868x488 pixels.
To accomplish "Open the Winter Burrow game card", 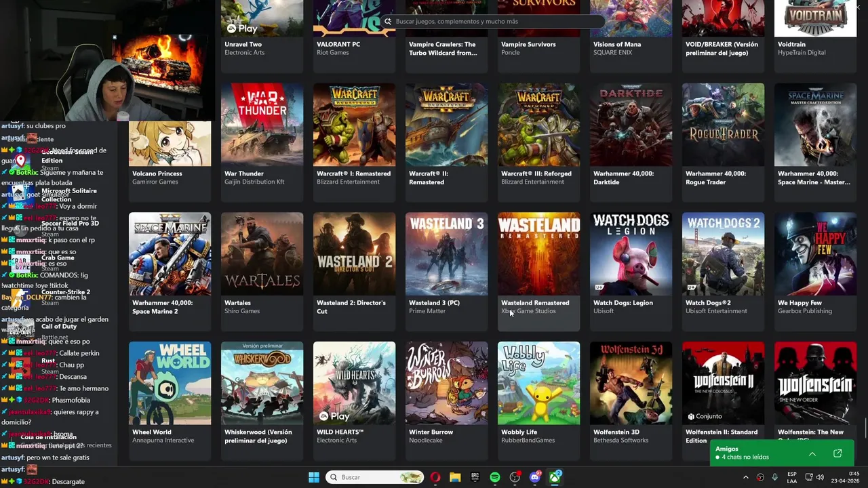I will pyautogui.click(x=446, y=401).
